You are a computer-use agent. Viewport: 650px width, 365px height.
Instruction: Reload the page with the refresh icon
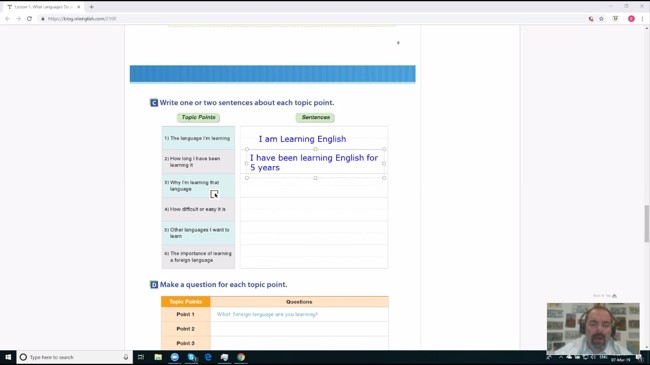pos(29,19)
